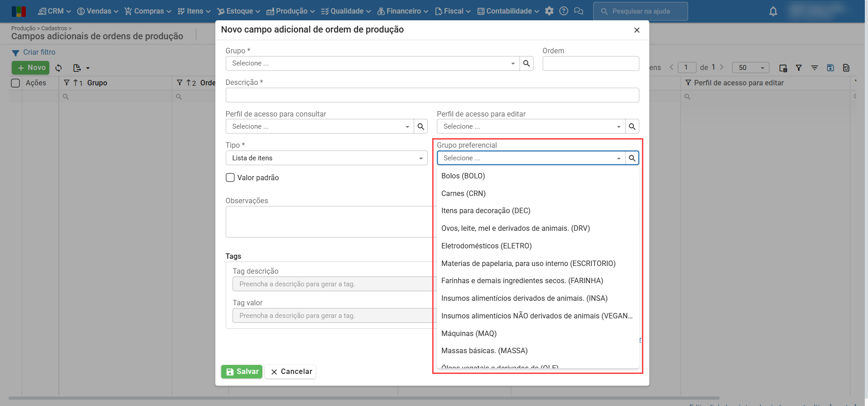Select Máquinas (MAQ) option
Viewport: 868px width, 406px height.
(469, 333)
